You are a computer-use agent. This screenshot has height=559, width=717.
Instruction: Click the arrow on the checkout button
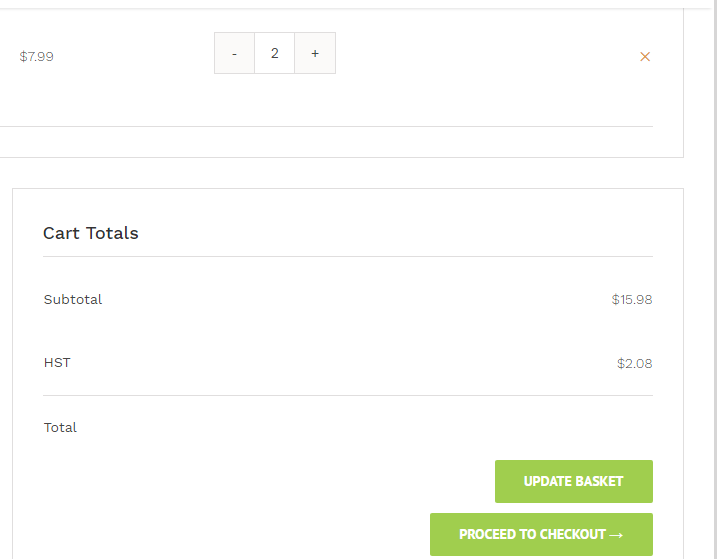(x=616, y=535)
